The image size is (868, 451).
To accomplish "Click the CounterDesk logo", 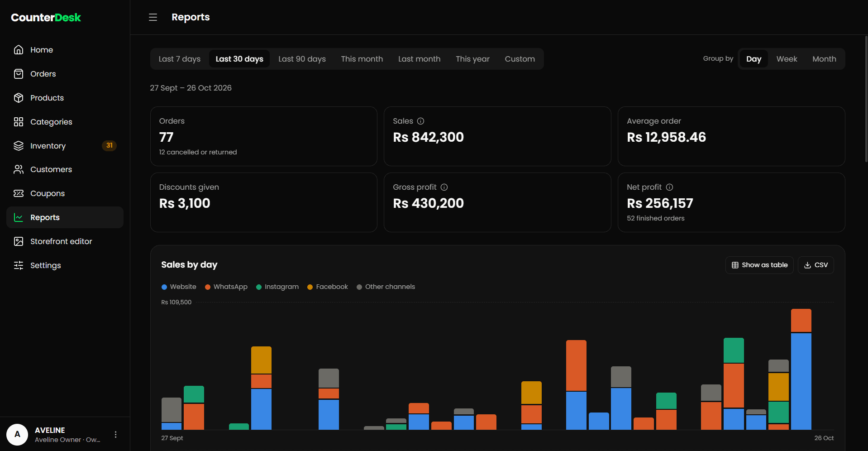I will click(x=46, y=18).
